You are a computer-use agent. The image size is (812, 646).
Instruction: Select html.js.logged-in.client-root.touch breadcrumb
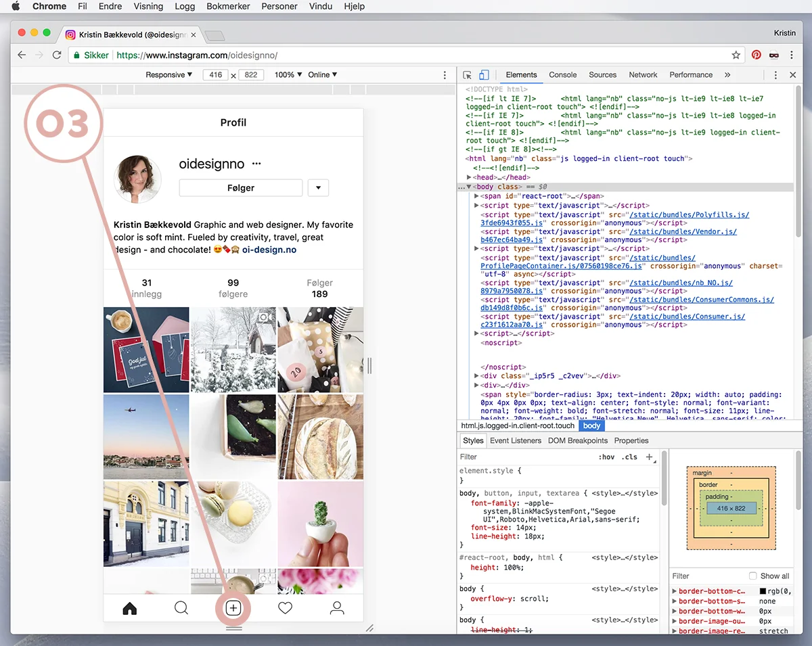[x=518, y=425]
